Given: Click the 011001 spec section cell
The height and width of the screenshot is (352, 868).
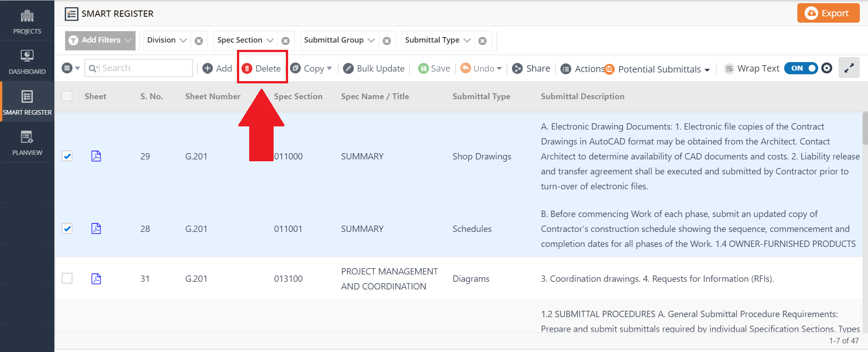Looking at the screenshot, I should (x=288, y=229).
